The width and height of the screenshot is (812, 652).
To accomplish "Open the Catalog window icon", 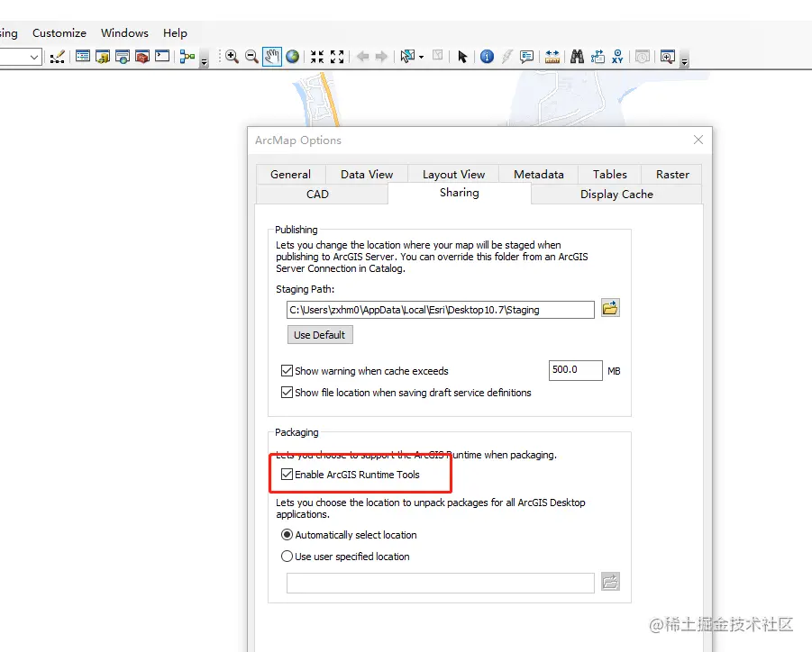I will [103, 57].
